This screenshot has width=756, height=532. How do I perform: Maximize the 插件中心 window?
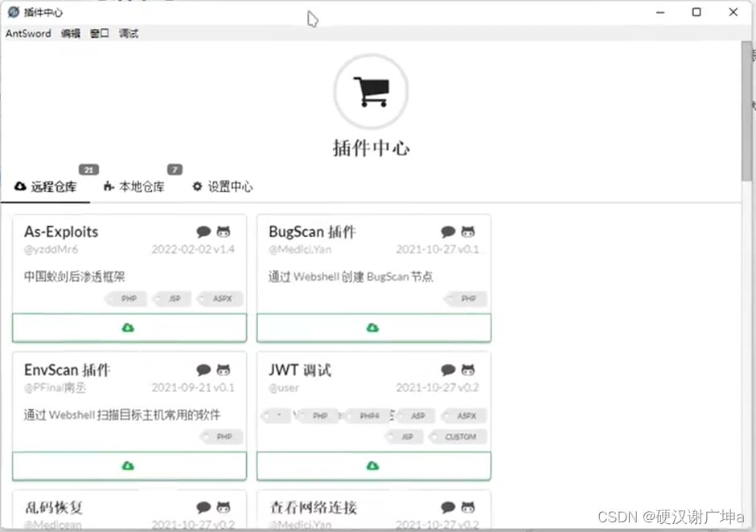696,12
